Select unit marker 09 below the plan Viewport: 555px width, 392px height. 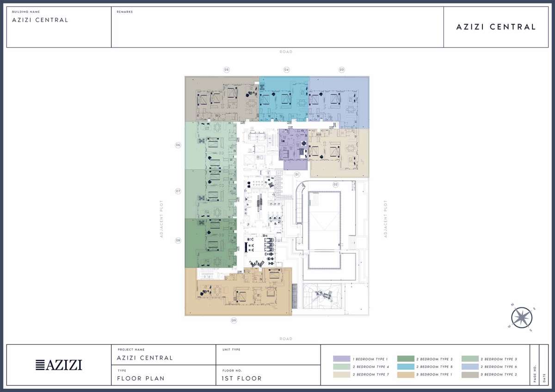234,320
